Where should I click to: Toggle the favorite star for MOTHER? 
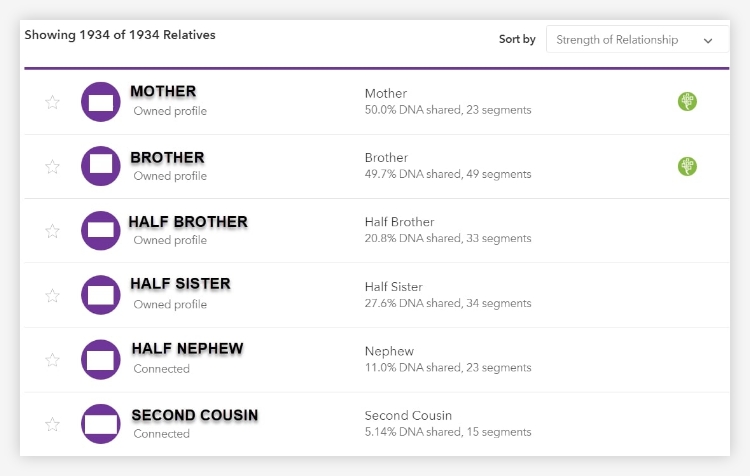click(53, 102)
